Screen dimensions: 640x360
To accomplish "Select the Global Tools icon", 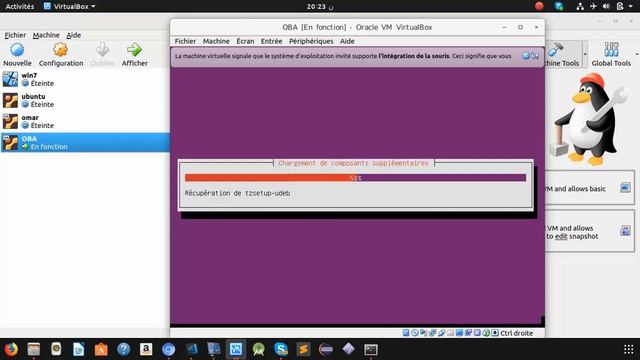I will (x=611, y=49).
